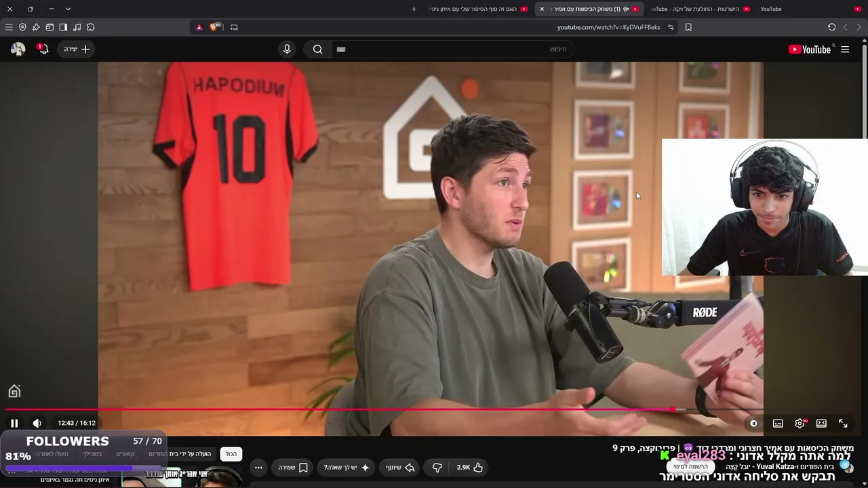868x488 pixels.
Task: Save the video with the שמירה button
Action: 293,467
